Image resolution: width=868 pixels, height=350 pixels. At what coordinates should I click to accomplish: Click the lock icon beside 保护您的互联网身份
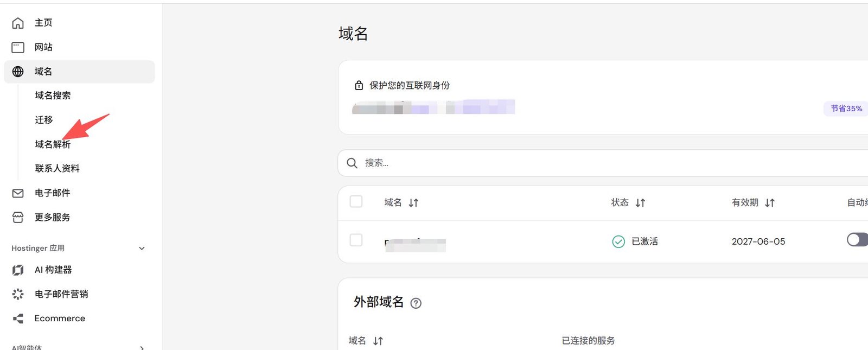tap(359, 85)
